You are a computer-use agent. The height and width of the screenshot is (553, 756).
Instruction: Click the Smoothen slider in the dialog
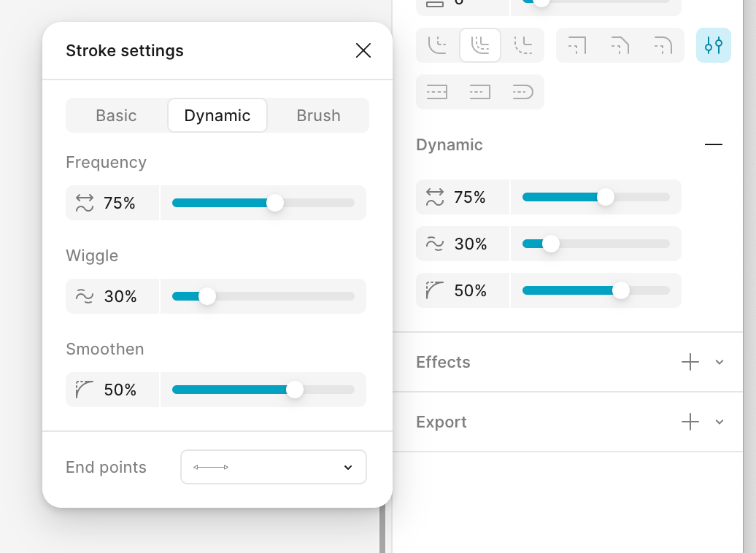click(x=263, y=390)
